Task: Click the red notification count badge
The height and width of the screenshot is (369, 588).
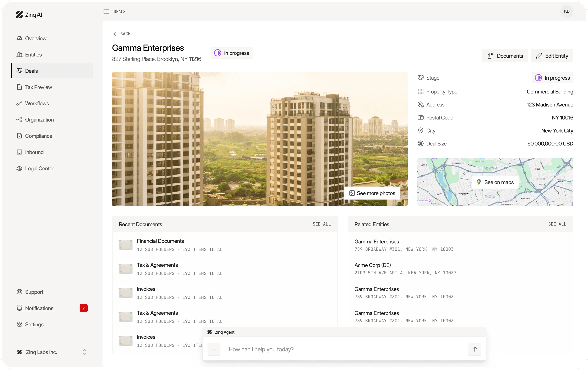Action: (84, 308)
